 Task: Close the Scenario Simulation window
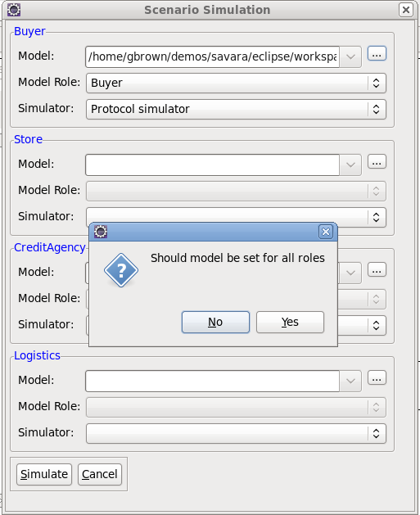pyautogui.click(x=406, y=10)
